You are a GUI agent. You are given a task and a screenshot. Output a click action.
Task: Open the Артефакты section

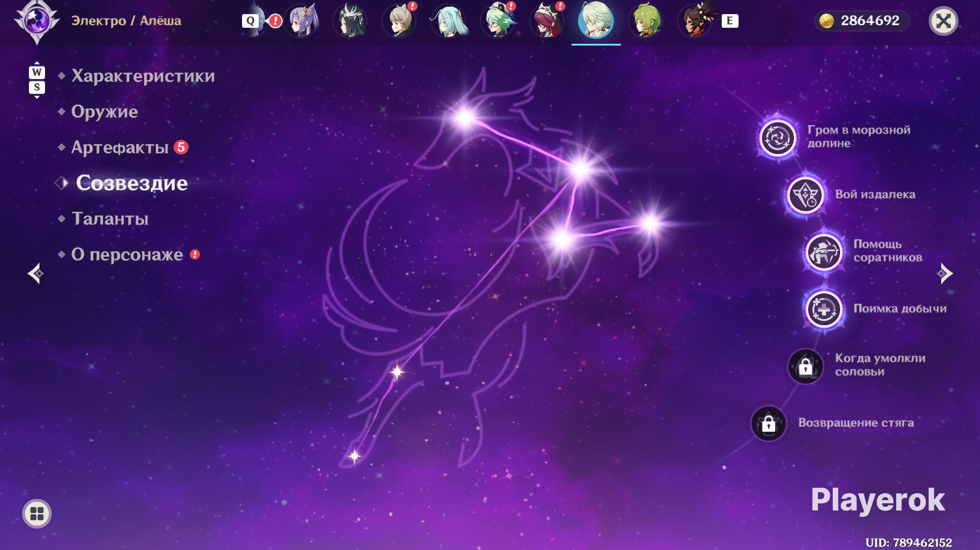coord(120,147)
